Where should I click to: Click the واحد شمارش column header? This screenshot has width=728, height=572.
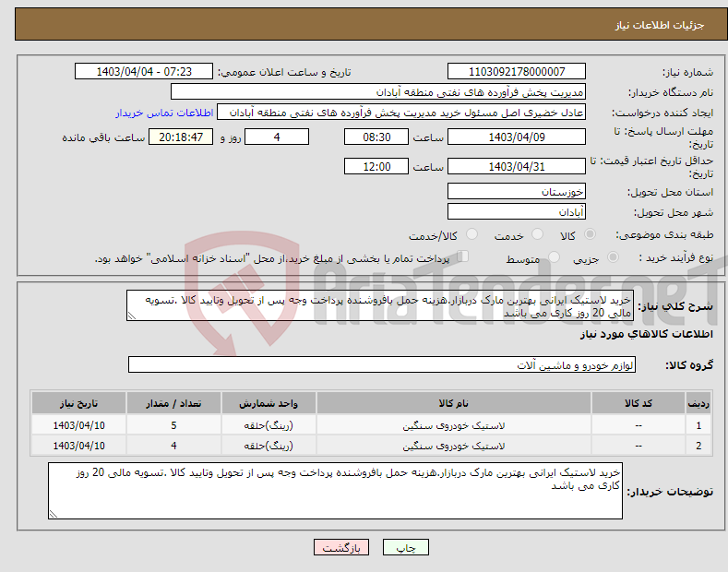coord(269,403)
